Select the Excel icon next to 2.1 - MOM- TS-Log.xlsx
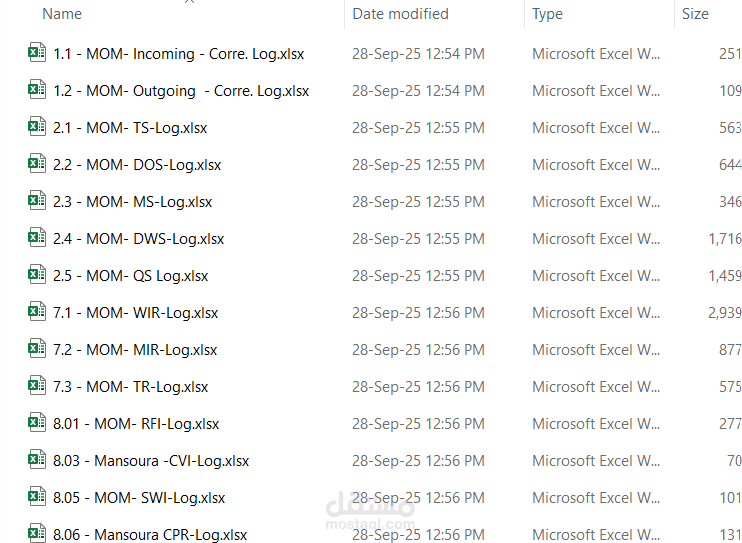The width and height of the screenshot is (742, 543). coord(37,126)
